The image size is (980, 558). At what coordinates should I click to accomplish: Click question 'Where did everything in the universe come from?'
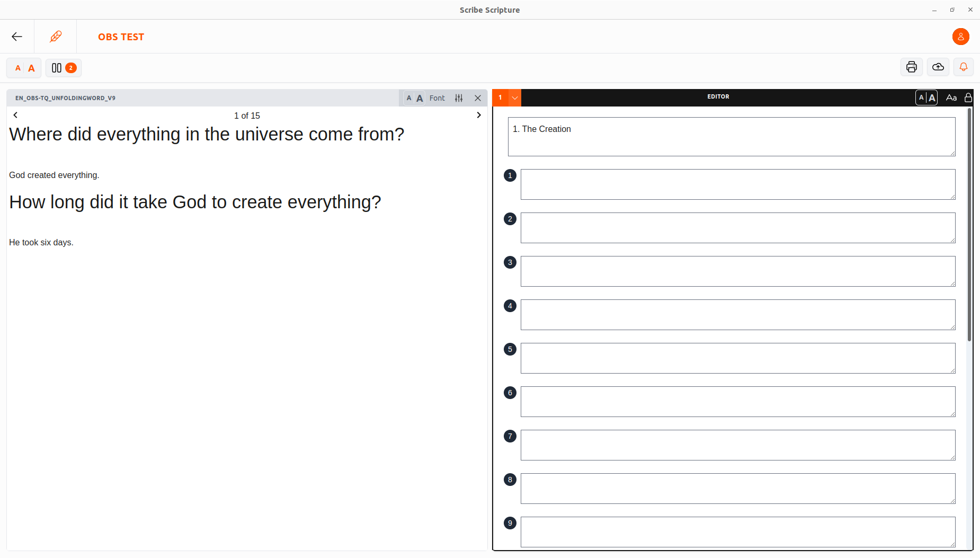click(207, 134)
